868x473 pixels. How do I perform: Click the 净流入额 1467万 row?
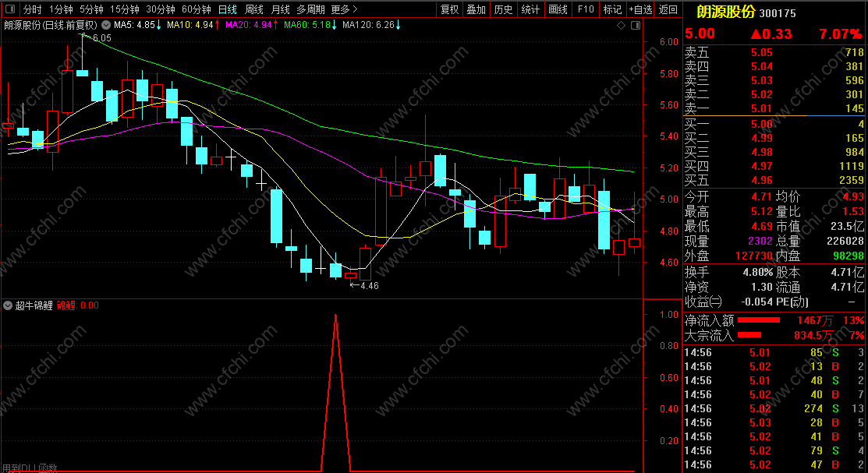click(774, 320)
